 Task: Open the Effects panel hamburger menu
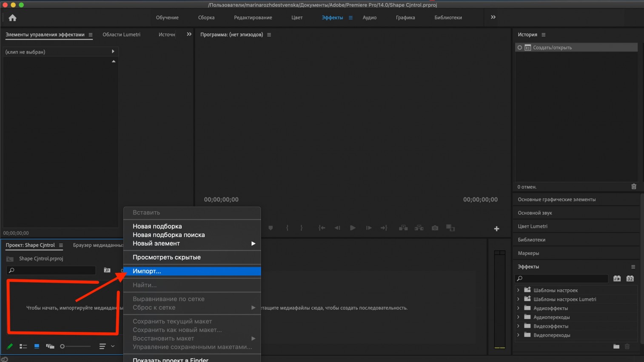(x=633, y=267)
